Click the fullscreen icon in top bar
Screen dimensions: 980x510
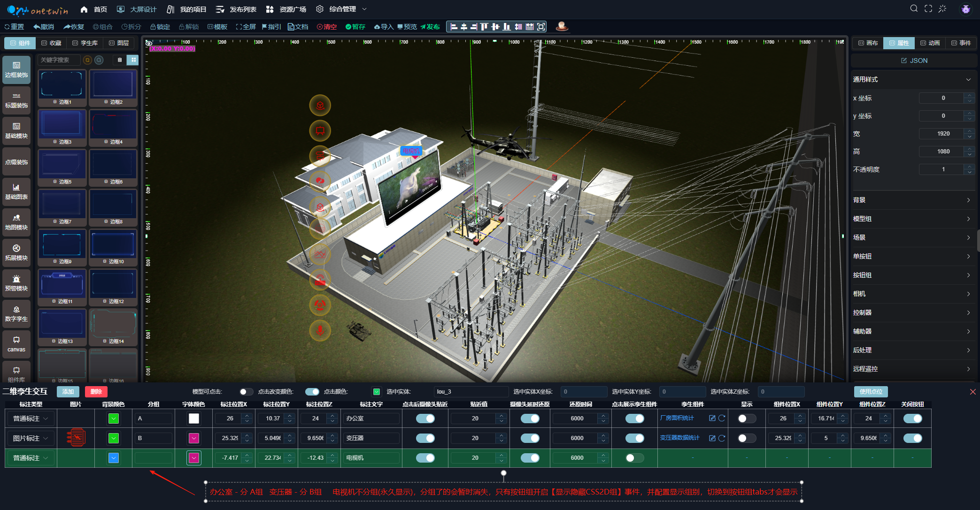[928, 9]
